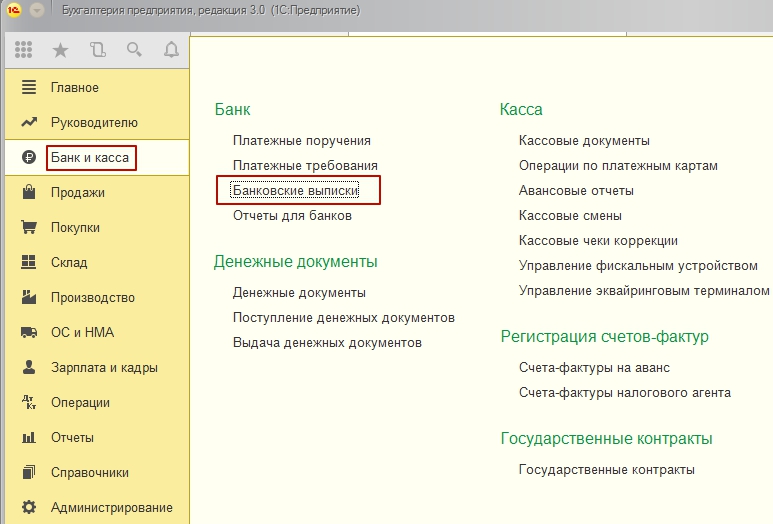Open the Руководителю section
This screenshot has width=773, height=524.
click(94, 123)
